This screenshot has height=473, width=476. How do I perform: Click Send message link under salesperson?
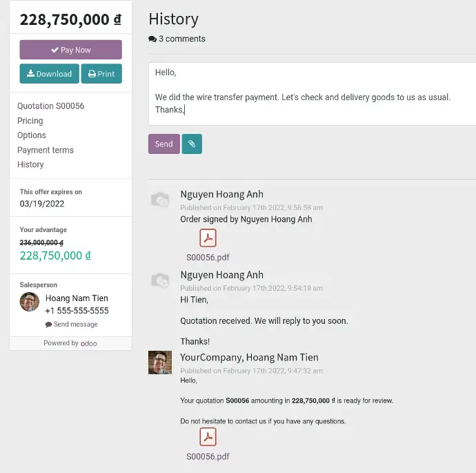click(x=72, y=325)
